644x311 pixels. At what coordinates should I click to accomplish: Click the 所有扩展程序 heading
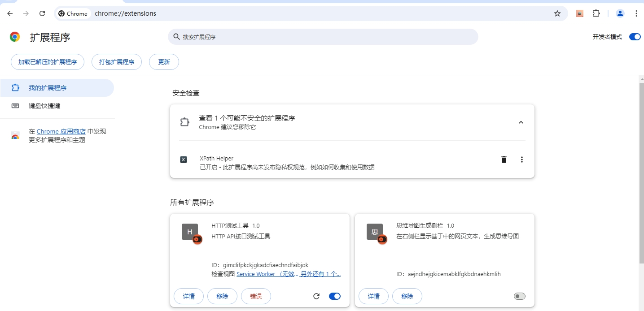pos(192,203)
